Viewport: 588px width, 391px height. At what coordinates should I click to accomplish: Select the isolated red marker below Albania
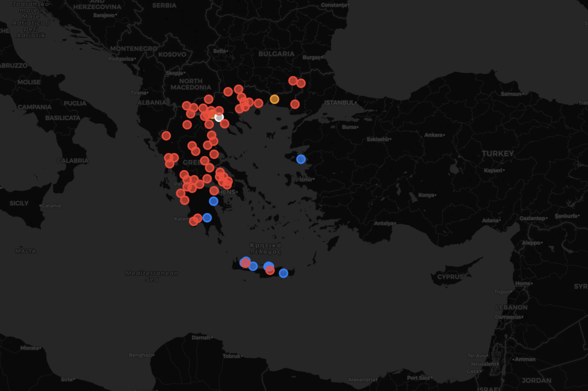coord(166,136)
